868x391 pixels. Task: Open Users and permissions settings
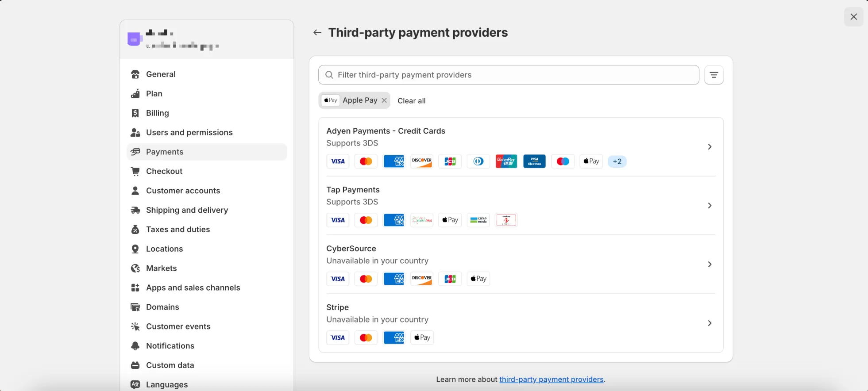pyautogui.click(x=207, y=133)
